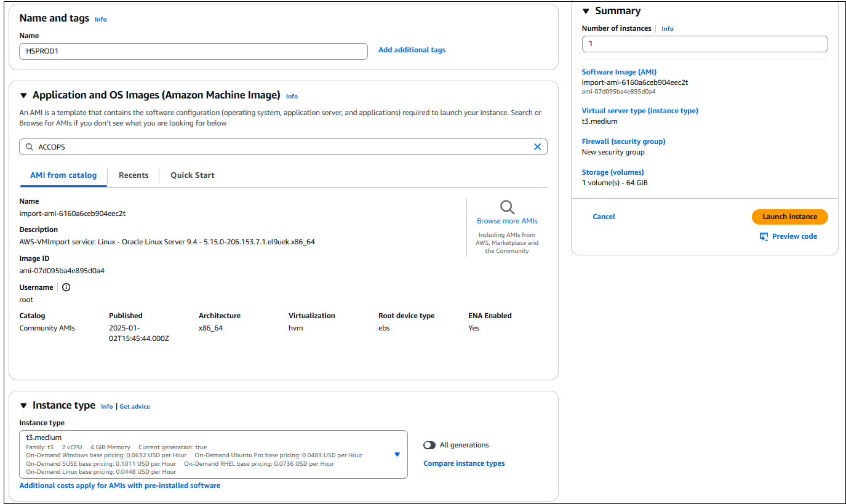Click Add additional tags
Image resolution: width=846 pixels, height=504 pixels.
point(411,49)
